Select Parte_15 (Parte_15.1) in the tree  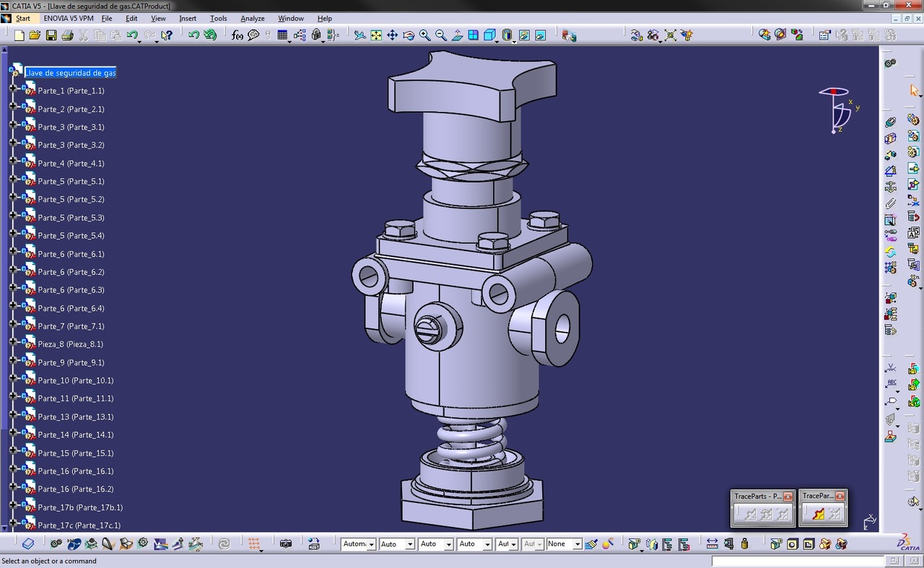point(76,453)
